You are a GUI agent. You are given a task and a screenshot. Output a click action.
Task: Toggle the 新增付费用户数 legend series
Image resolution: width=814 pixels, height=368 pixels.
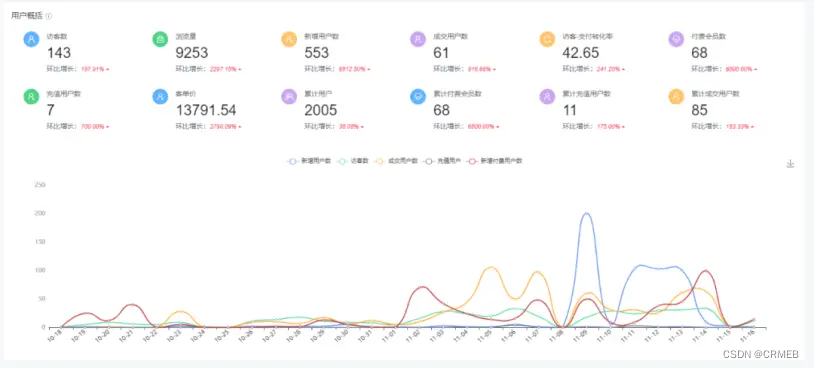click(494, 161)
